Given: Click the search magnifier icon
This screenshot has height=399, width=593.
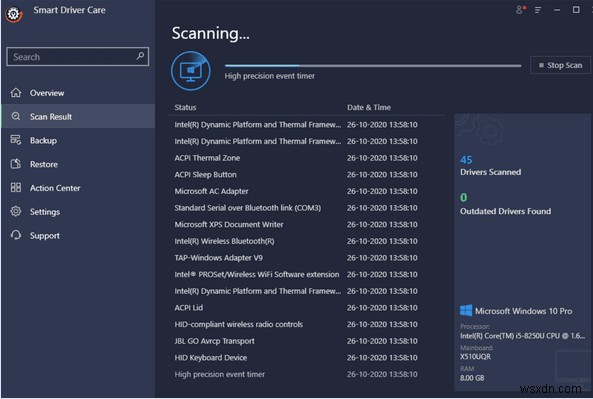Looking at the screenshot, I should 140,56.
